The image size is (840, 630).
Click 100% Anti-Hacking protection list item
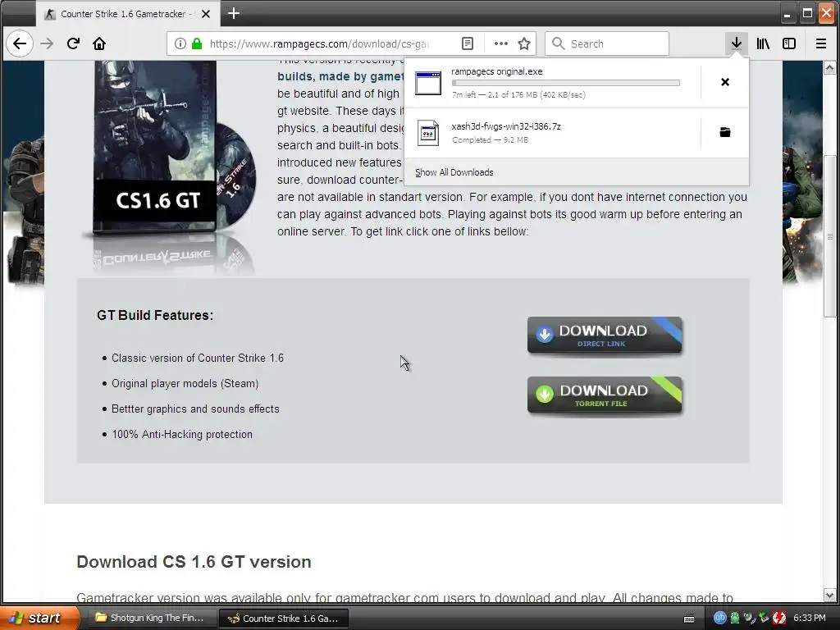pos(182,435)
